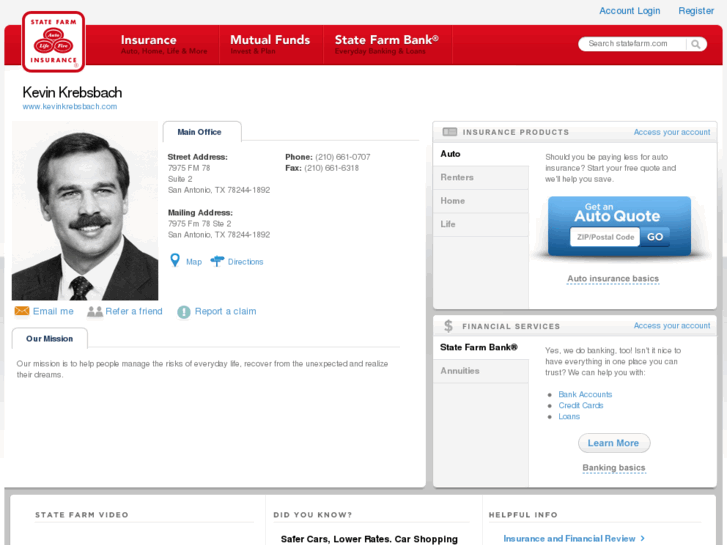Click the Report a claim exclamation icon
The height and width of the screenshot is (545, 727).
pyautogui.click(x=184, y=312)
